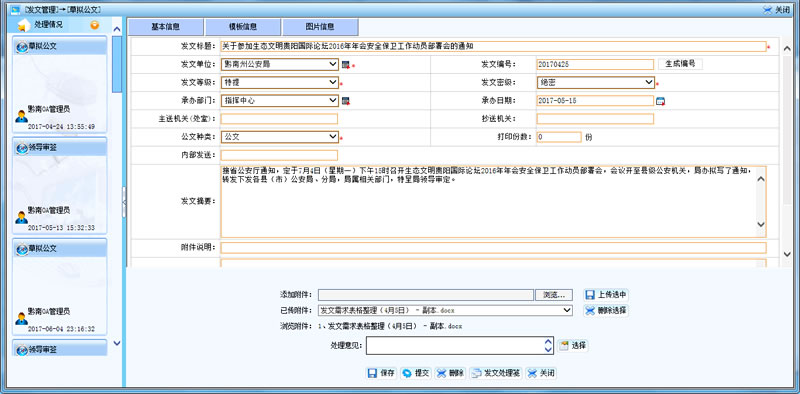Screen dimensions: 800x394
Task: Click the bottom 关闭 button
Action: (x=541, y=373)
